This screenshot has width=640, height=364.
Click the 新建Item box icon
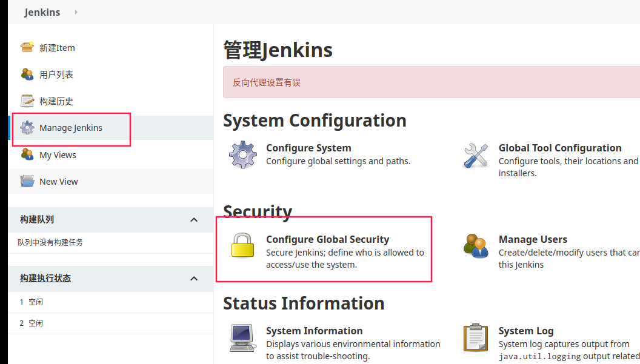click(x=27, y=47)
